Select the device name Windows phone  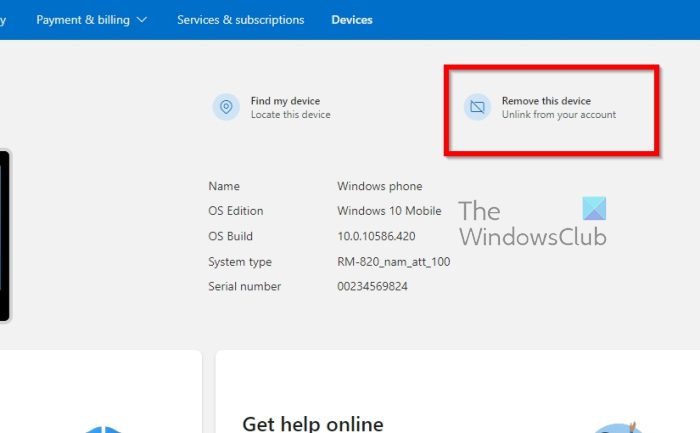tap(379, 186)
